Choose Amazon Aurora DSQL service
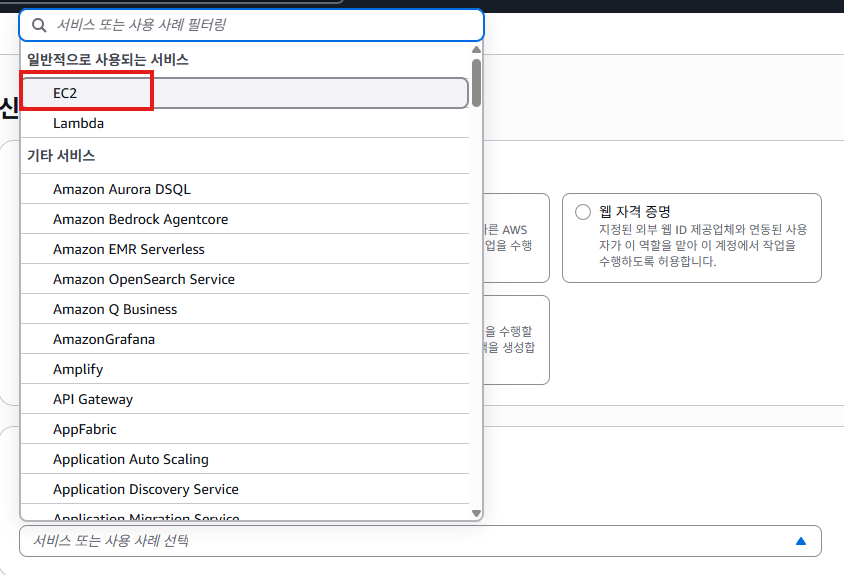844x575 pixels. click(x=244, y=189)
